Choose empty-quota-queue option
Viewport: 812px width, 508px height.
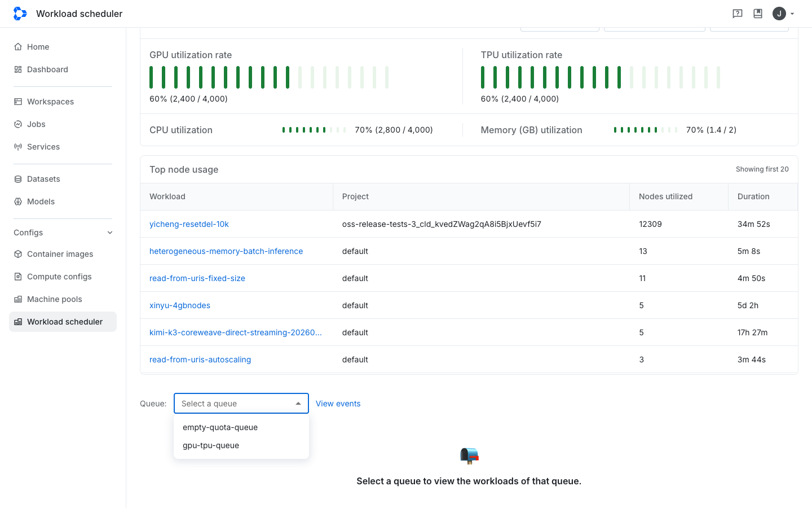point(241,427)
